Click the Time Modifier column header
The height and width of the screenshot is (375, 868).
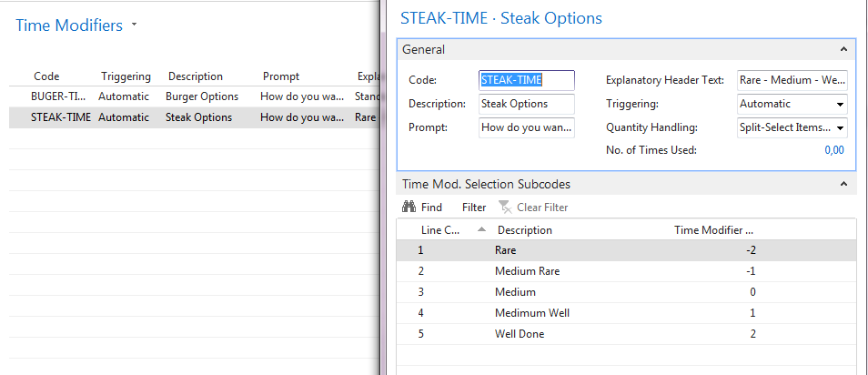coord(713,230)
